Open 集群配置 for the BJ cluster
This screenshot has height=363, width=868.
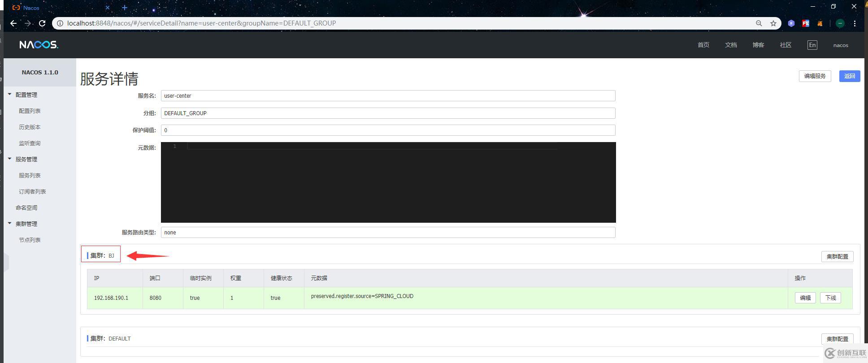pos(837,256)
